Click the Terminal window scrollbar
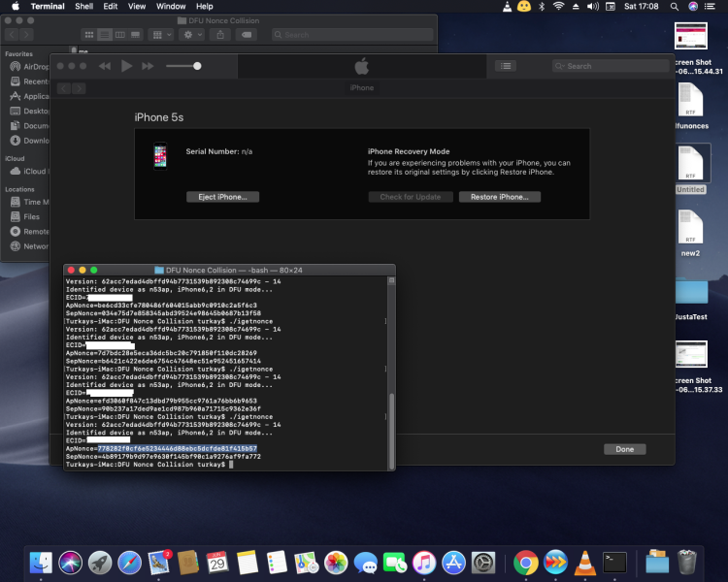 coord(391,431)
